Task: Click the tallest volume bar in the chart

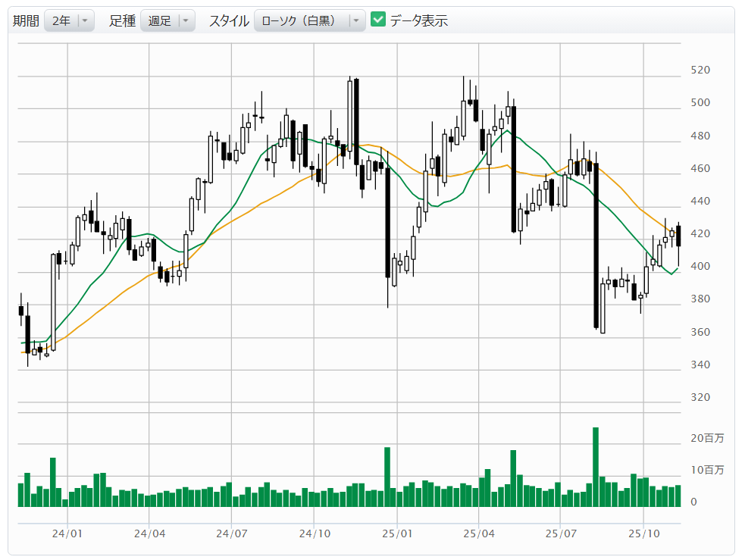Action: (596, 467)
